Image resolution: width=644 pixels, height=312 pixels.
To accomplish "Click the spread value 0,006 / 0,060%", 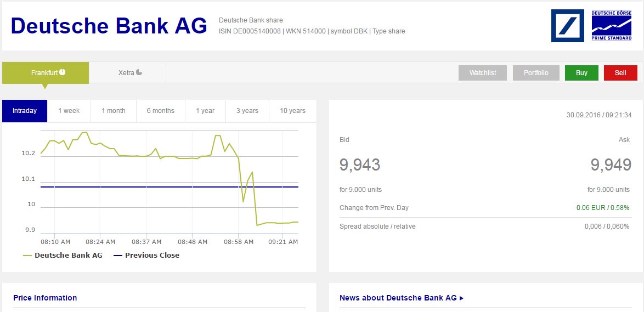I will (607, 226).
